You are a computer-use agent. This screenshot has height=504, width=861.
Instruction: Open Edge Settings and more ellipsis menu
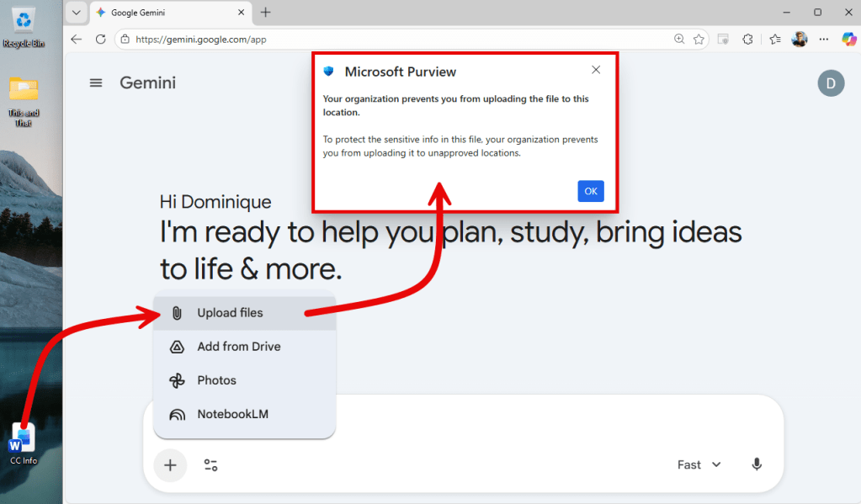[x=824, y=39]
